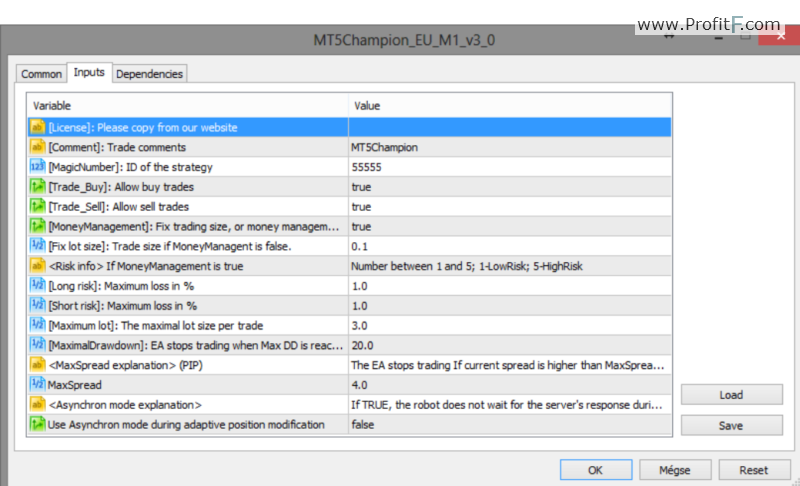Image resolution: width=800 pixels, height=486 pixels.
Task: Edit the 55555 magic number value
Action: click(510, 167)
